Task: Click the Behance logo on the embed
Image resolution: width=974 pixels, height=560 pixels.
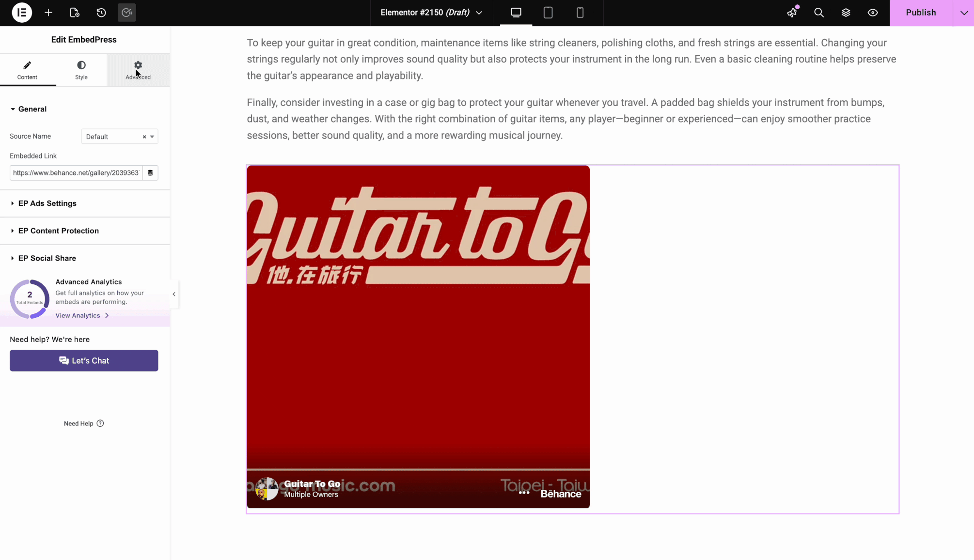Action: coord(561,494)
